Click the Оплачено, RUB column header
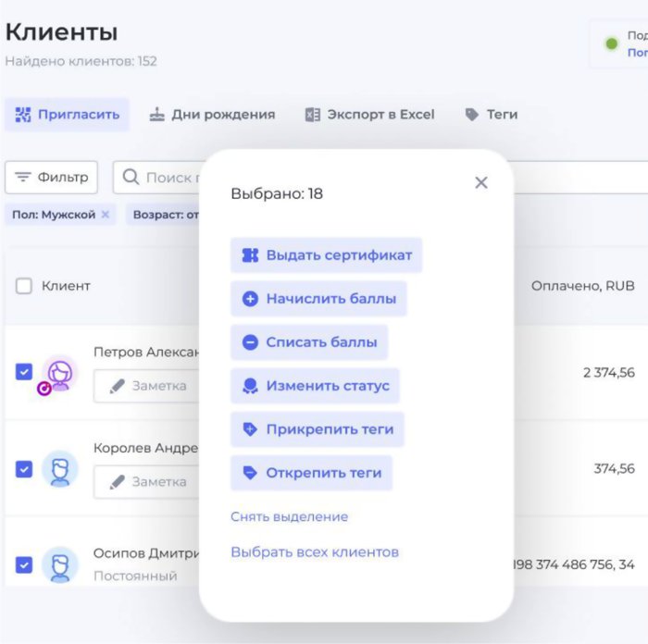The width and height of the screenshot is (648, 644). pos(582,286)
